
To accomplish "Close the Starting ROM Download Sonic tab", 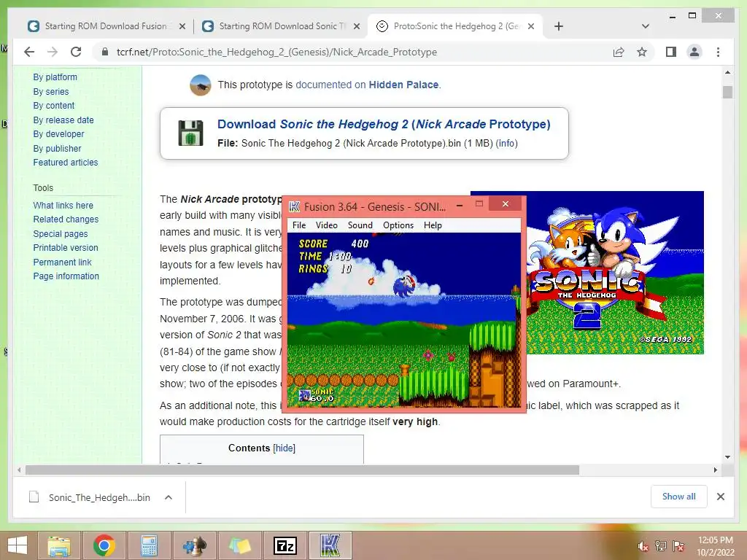I will (x=356, y=27).
